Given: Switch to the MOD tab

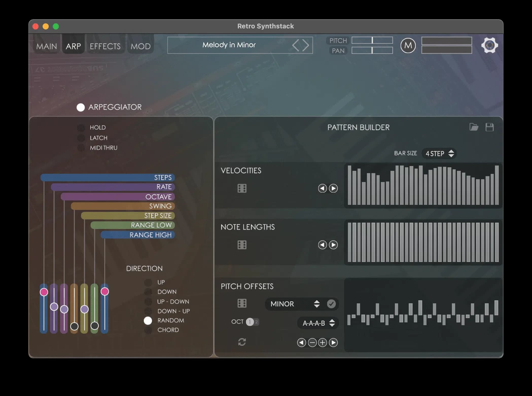Looking at the screenshot, I should [x=140, y=46].
